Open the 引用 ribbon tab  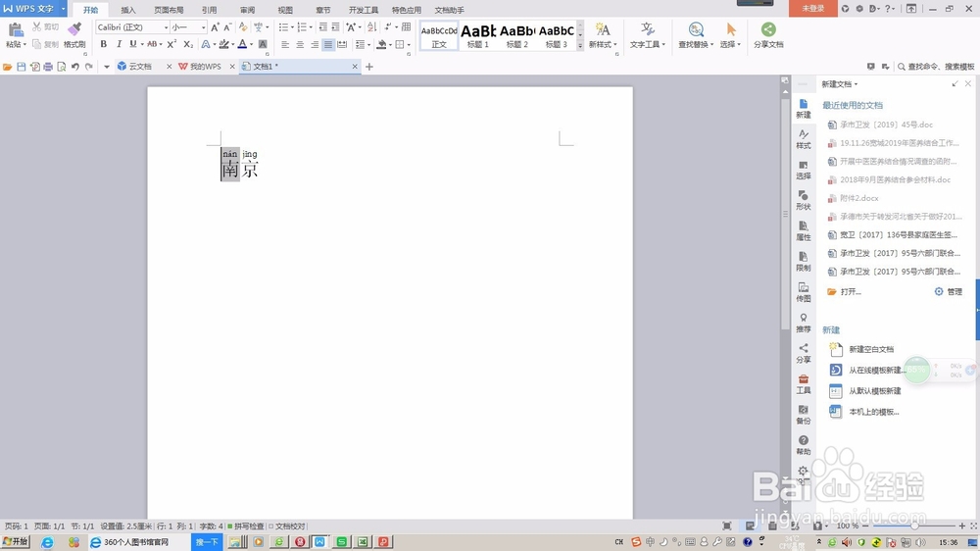click(210, 10)
